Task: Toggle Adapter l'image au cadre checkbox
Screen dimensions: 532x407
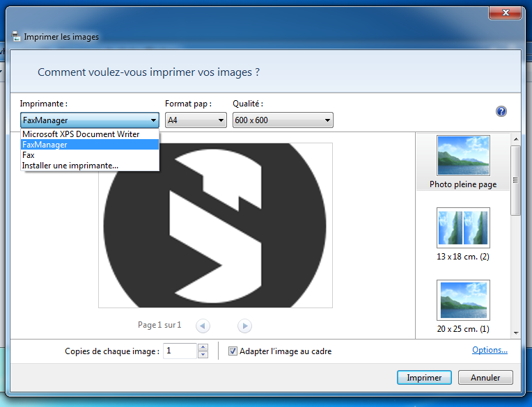Action: coord(233,351)
